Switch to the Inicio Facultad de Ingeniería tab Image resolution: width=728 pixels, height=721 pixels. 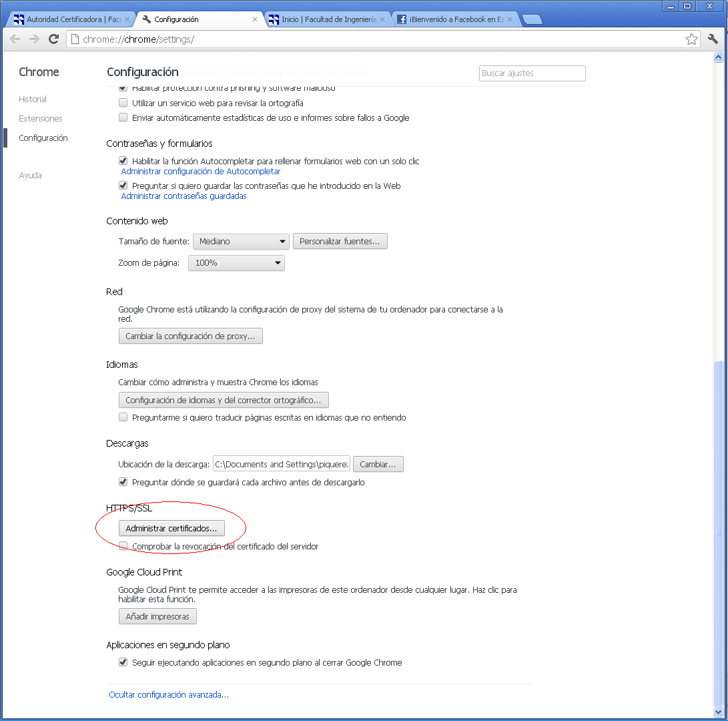pyautogui.click(x=326, y=20)
